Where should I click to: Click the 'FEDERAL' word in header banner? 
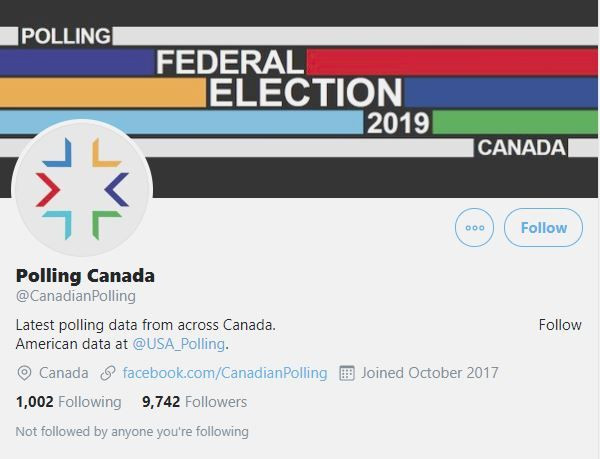229,62
